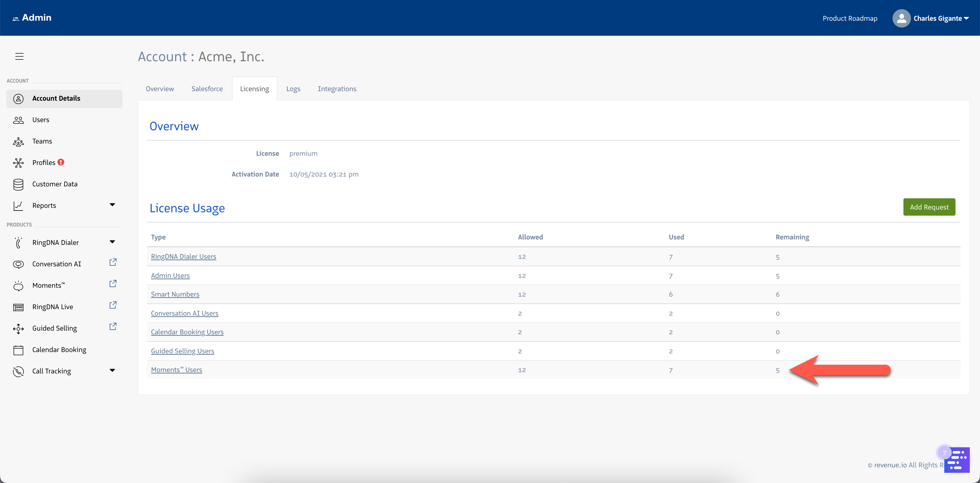
Task: Open the Charles Gigante user dropdown
Action: click(x=941, y=18)
